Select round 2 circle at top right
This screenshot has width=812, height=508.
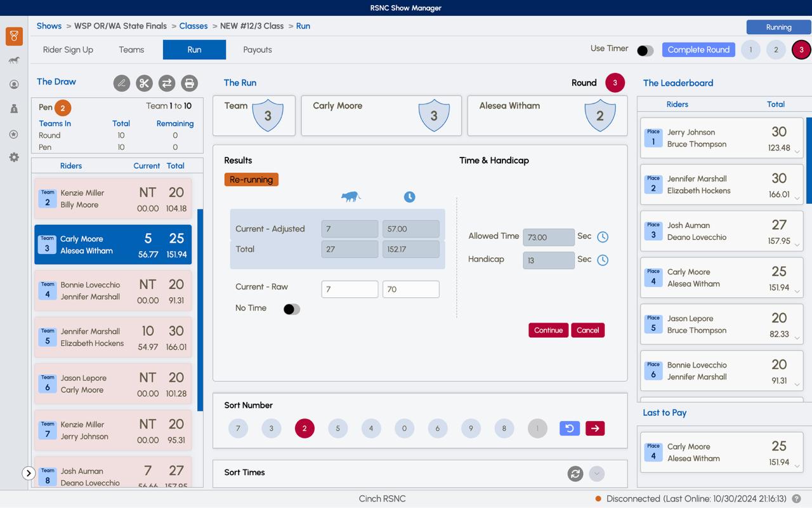[x=776, y=50]
